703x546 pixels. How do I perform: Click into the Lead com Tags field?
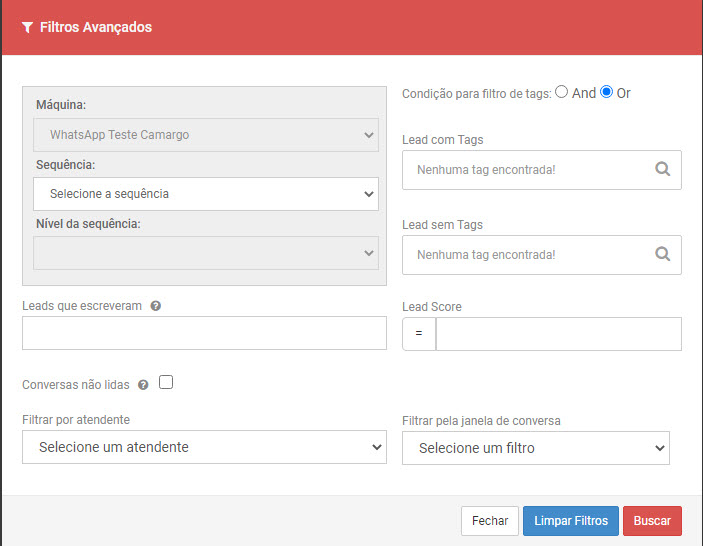click(525, 170)
